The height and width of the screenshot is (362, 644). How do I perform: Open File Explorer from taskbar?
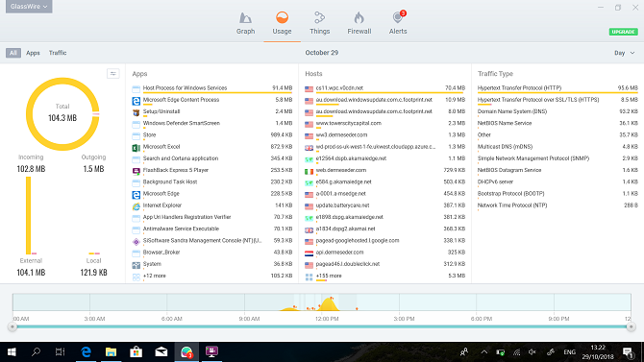(x=111, y=351)
